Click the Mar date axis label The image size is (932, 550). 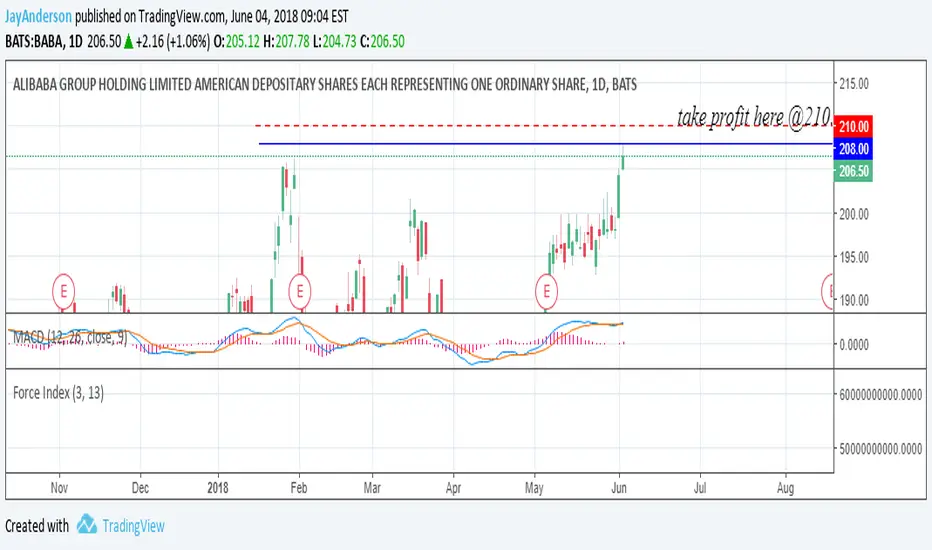click(x=372, y=488)
